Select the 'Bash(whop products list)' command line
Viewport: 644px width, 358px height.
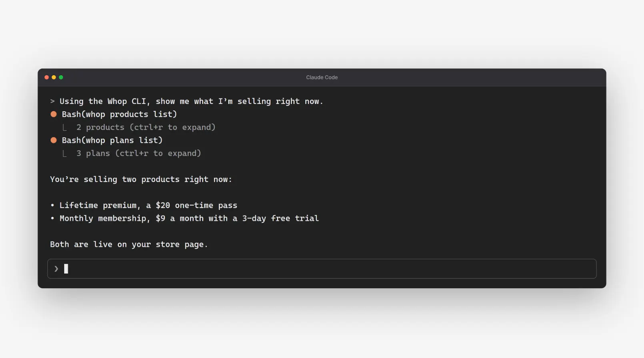(x=120, y=114)
